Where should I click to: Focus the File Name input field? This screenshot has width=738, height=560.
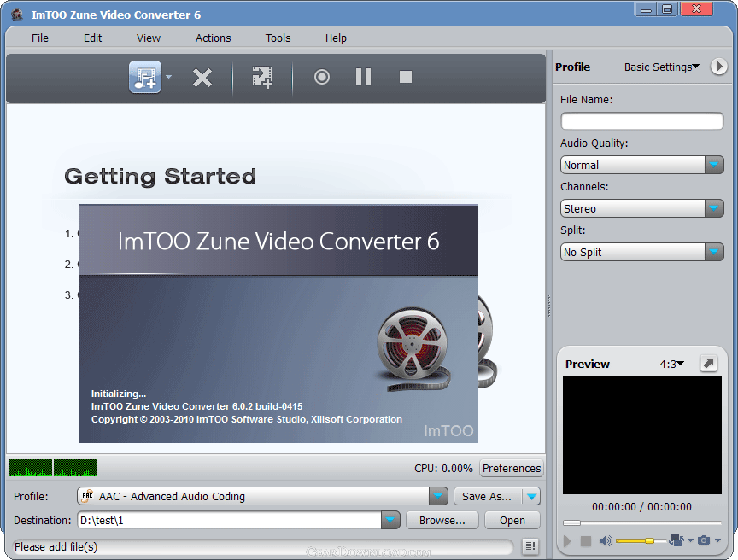pos(642,121)
